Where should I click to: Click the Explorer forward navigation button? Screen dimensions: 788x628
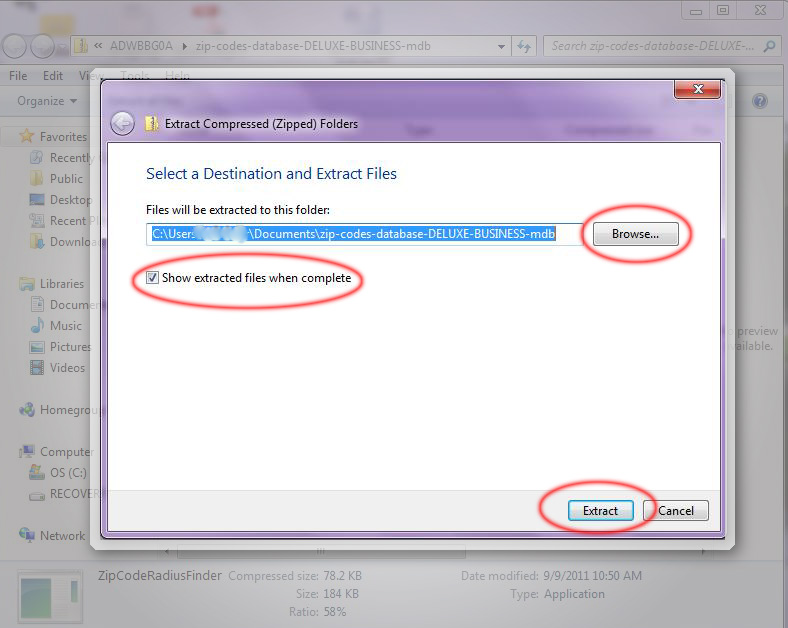point(42,47)
